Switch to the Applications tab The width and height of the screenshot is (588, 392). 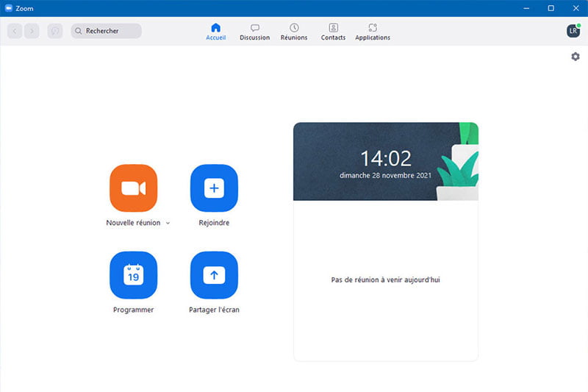tap(373, 32)
